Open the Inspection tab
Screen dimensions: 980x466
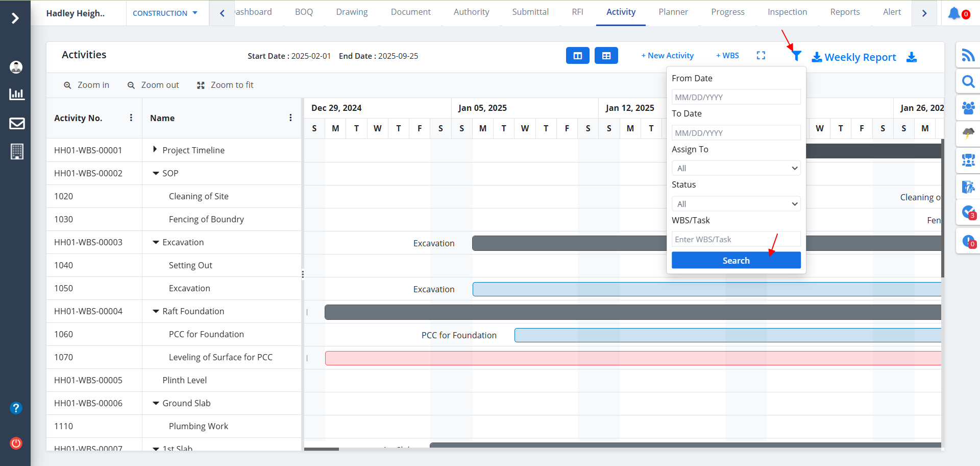(787, 12)
